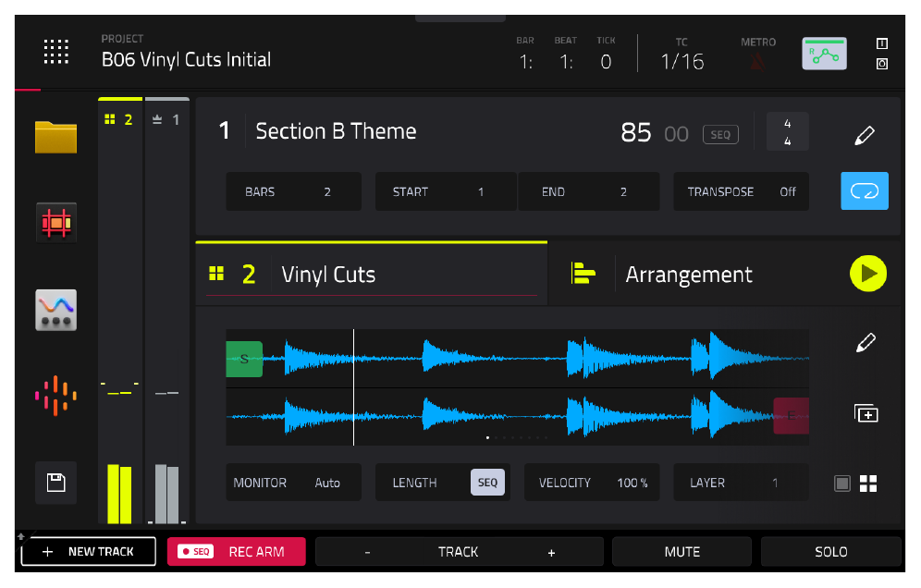The height and width of the screenshot is (588, 921).
Task: Toggle MUTE for the track
Action: (x=682, y=552)
